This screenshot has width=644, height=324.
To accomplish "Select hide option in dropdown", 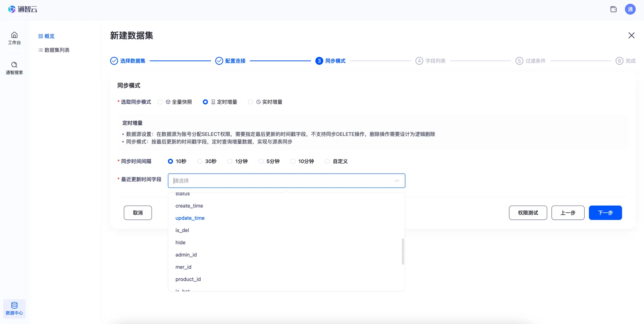I will point(286,242).
